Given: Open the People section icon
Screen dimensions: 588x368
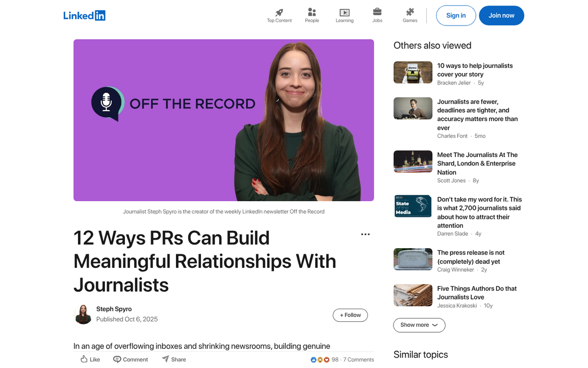Looking at the screenshot, I should [x=312, y=12].
